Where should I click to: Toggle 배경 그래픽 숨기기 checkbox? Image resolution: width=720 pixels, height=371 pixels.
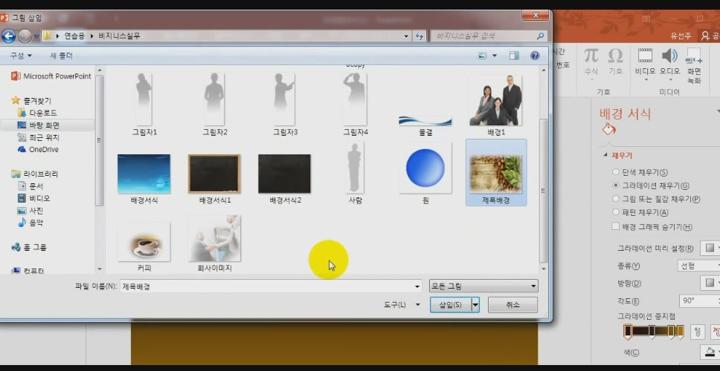point(616,226)
